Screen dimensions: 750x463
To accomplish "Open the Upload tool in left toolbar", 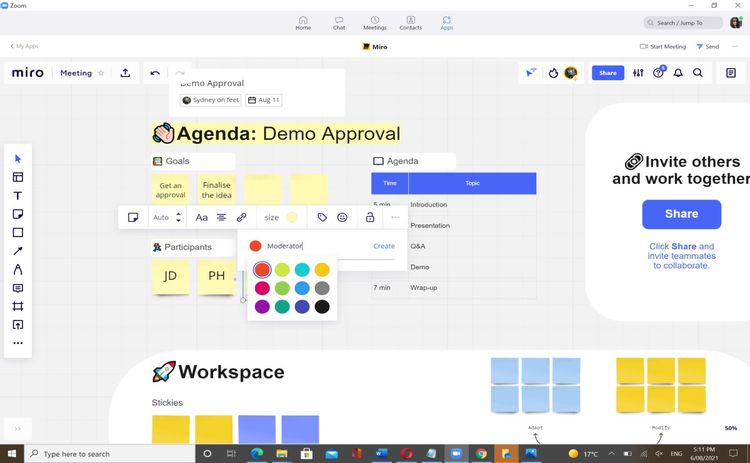I will pos(18,325).
